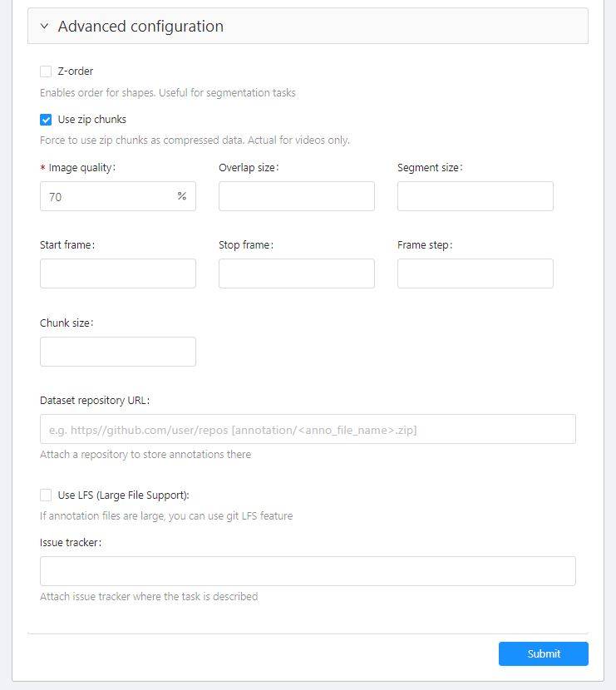Click the Image quality input field
The height and width of the screenshot is (690, 616).
[x=108, y=197]
